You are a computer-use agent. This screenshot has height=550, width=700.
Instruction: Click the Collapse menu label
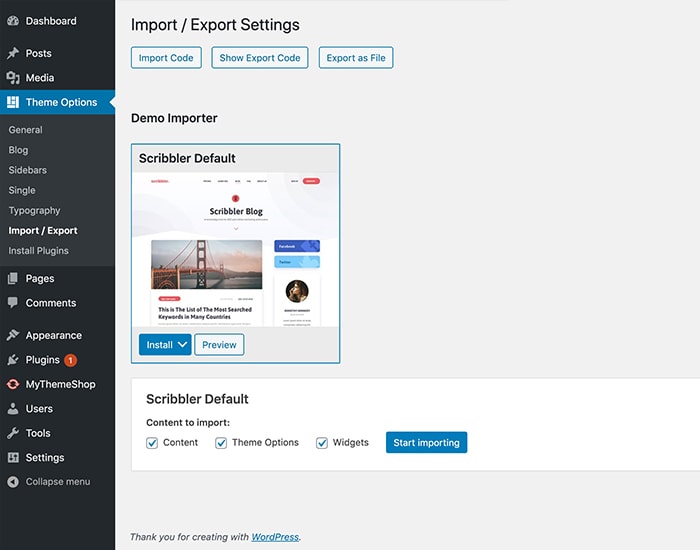click(58, 482)
